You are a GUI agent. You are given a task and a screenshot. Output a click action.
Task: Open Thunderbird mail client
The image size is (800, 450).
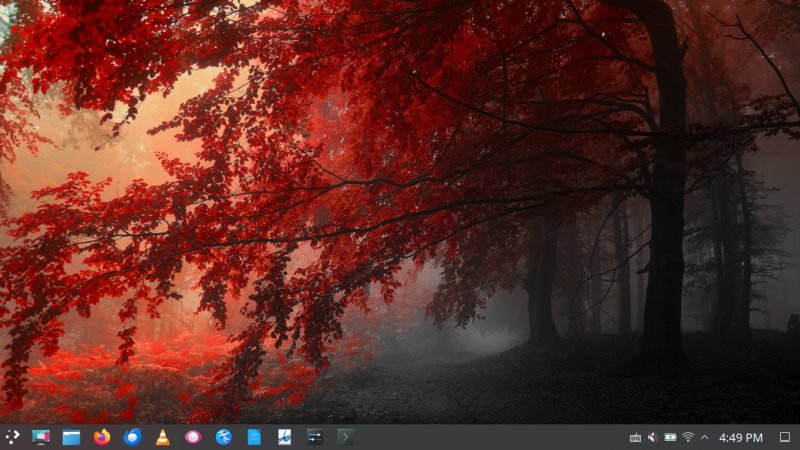132,437
